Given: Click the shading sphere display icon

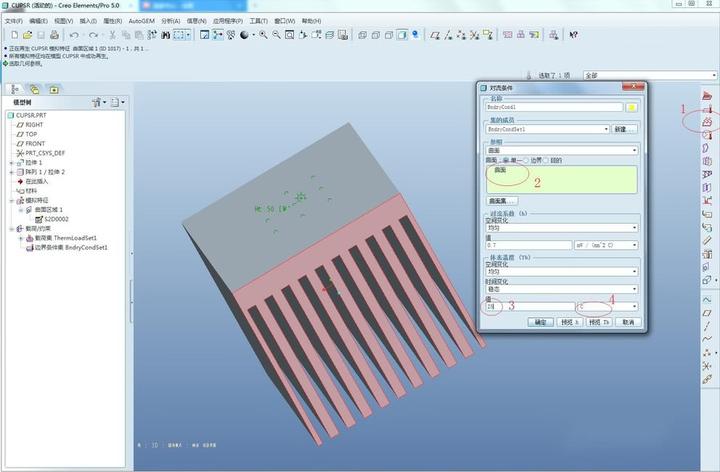Looking at the screenshot, I should click(244, 35).
